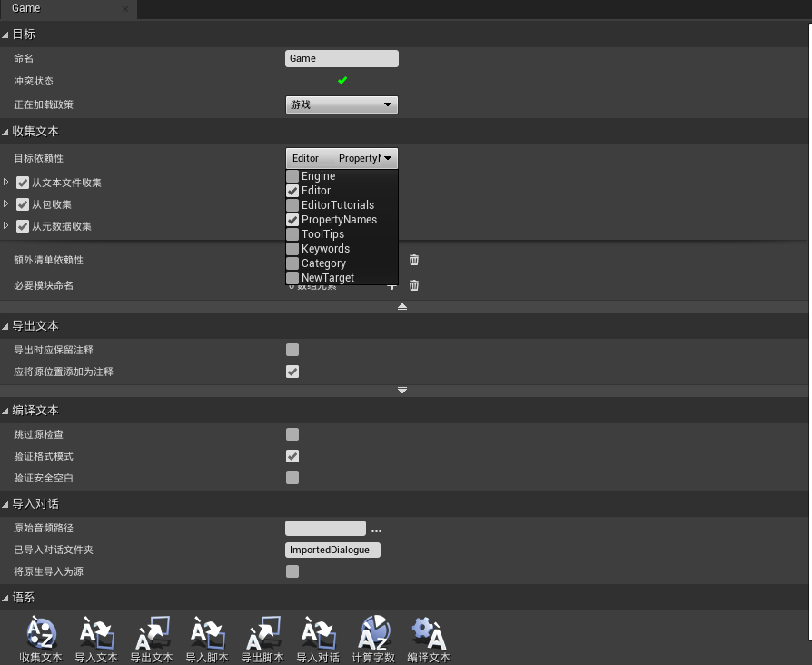Select ToolTips in the dependency list

click(292, 234)
